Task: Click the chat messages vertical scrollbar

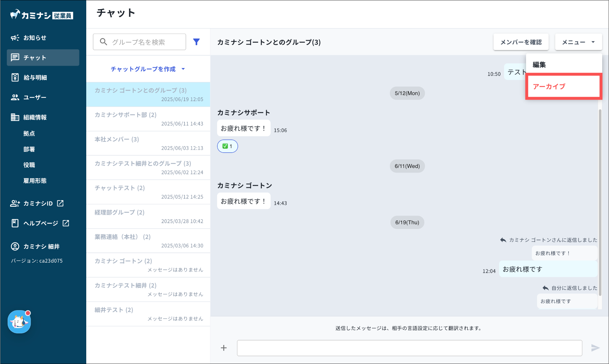Action: [x=600, y=202]
